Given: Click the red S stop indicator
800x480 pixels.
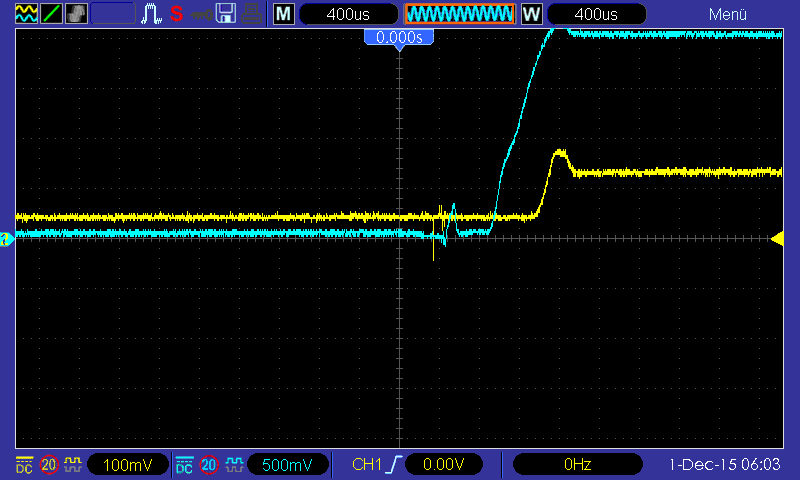Looking at the screenshot, I should coord(177,14).
